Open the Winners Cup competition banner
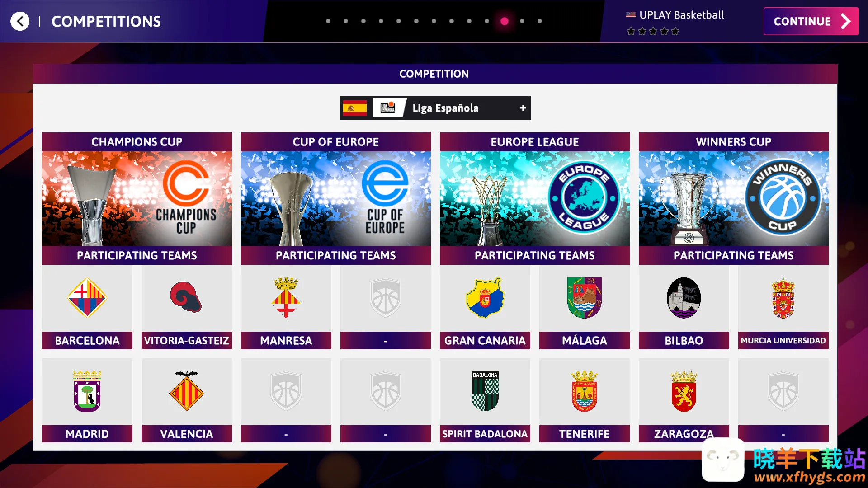 pos(733,198)
